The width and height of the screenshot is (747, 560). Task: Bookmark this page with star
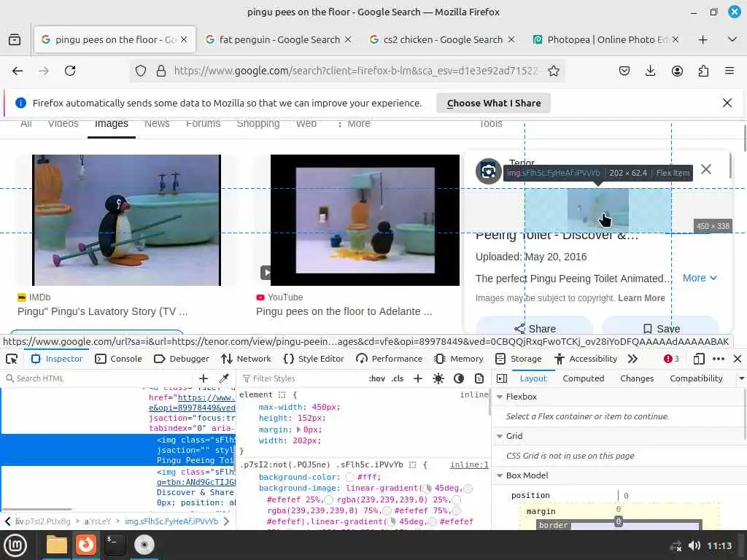point(554,71)
